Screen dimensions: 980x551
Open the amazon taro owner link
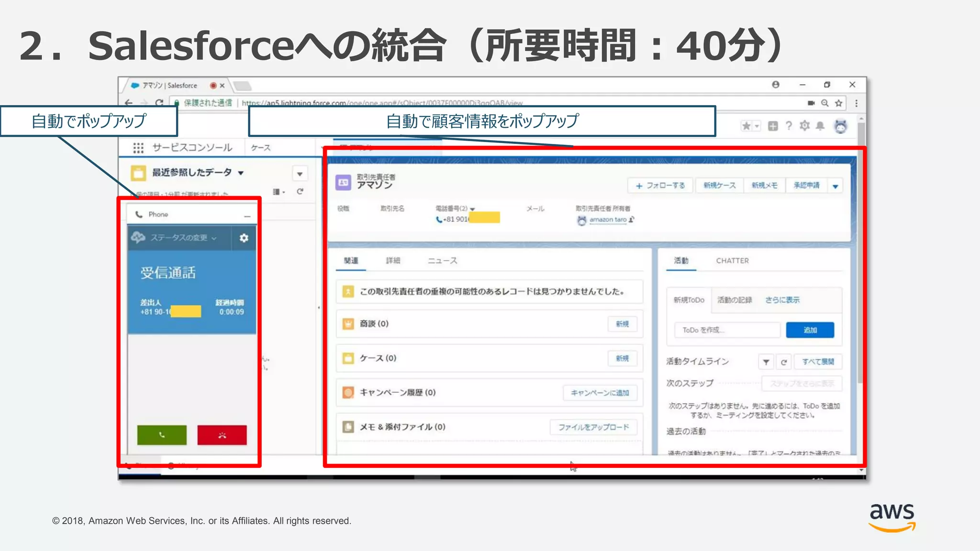608,220
